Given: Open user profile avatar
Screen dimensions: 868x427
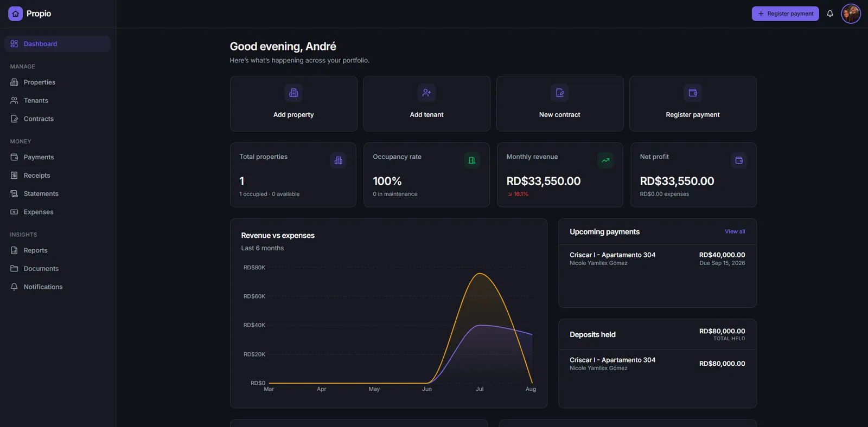Looking at the screenshot, I should point(851,14).
